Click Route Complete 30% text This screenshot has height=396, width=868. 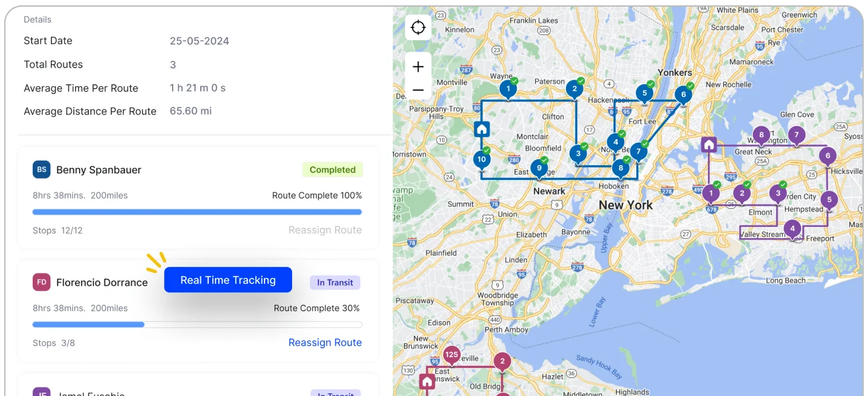pos(317,308)
